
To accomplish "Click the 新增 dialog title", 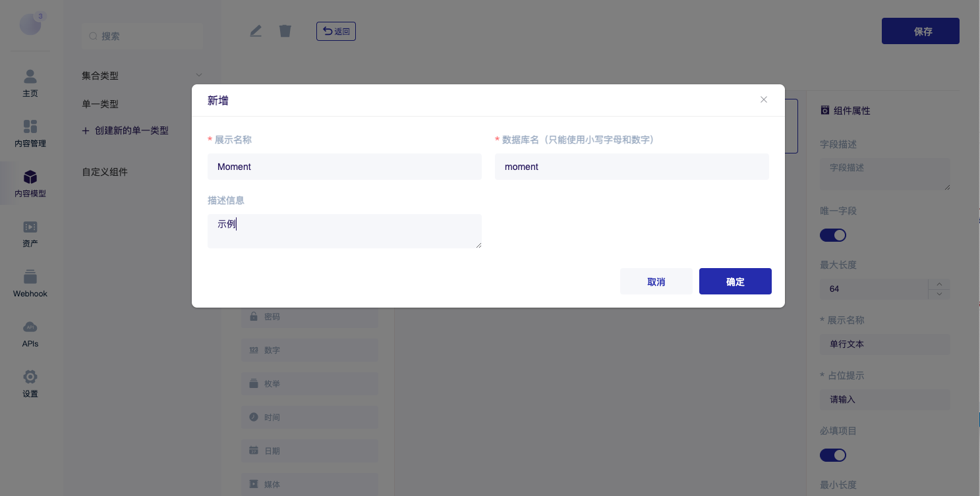I will pyautogui.click(x=218, y=100).
